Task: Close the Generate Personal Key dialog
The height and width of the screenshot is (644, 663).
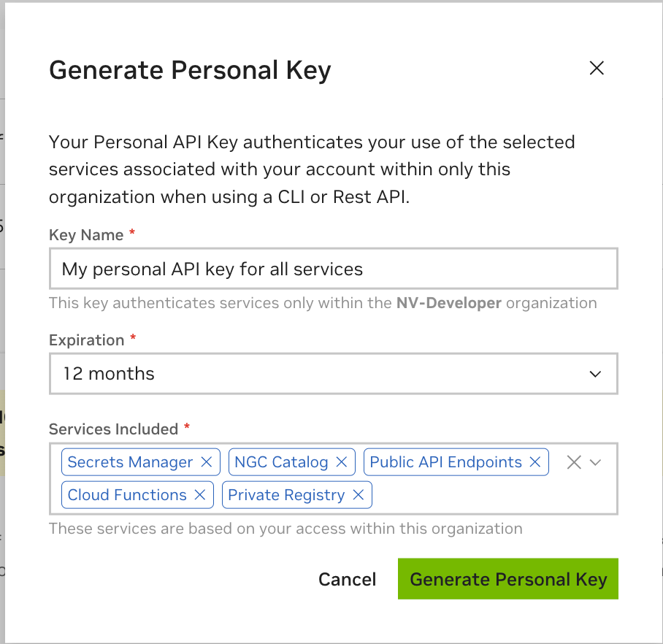Action: (597, 69)
